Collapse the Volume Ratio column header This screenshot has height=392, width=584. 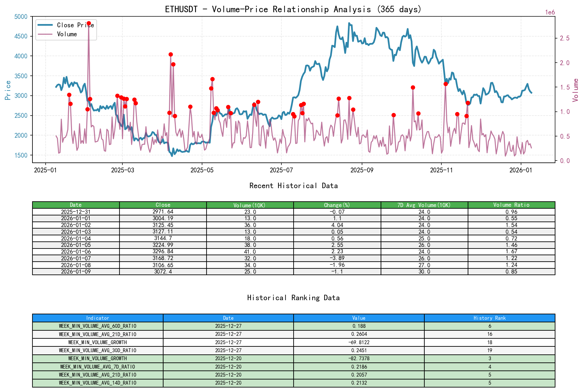[x=511, y=205]
